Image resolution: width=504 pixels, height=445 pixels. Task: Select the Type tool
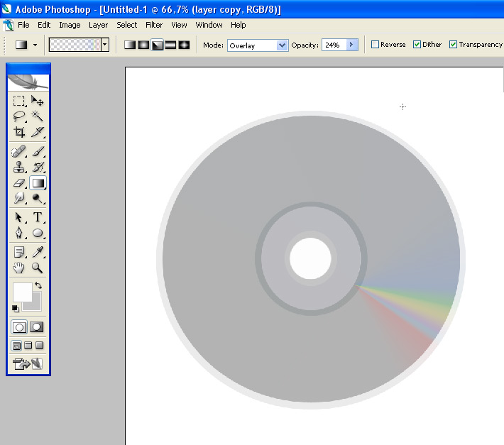pos(38,217)
